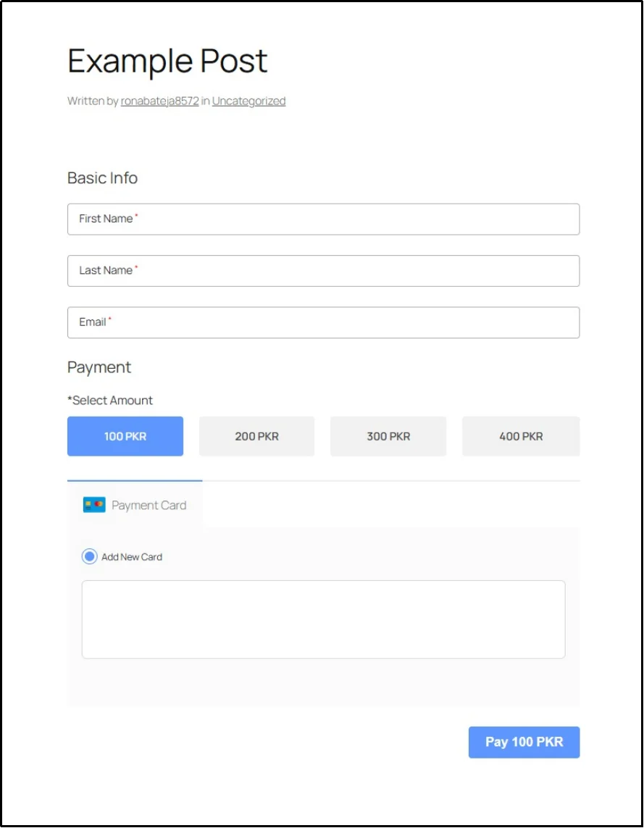The image size is (644, 828).
Task: Click the card details entry box
Action: pos(323,619)
